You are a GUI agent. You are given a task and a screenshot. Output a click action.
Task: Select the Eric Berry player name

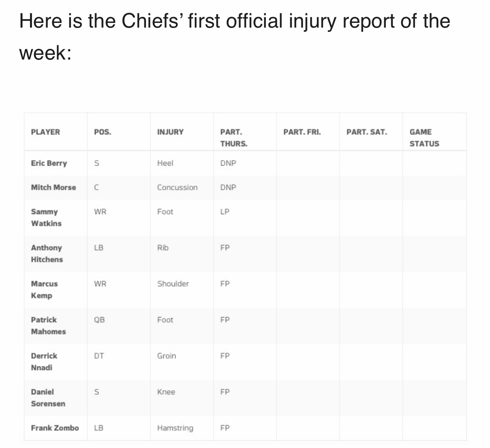(49, 163)
